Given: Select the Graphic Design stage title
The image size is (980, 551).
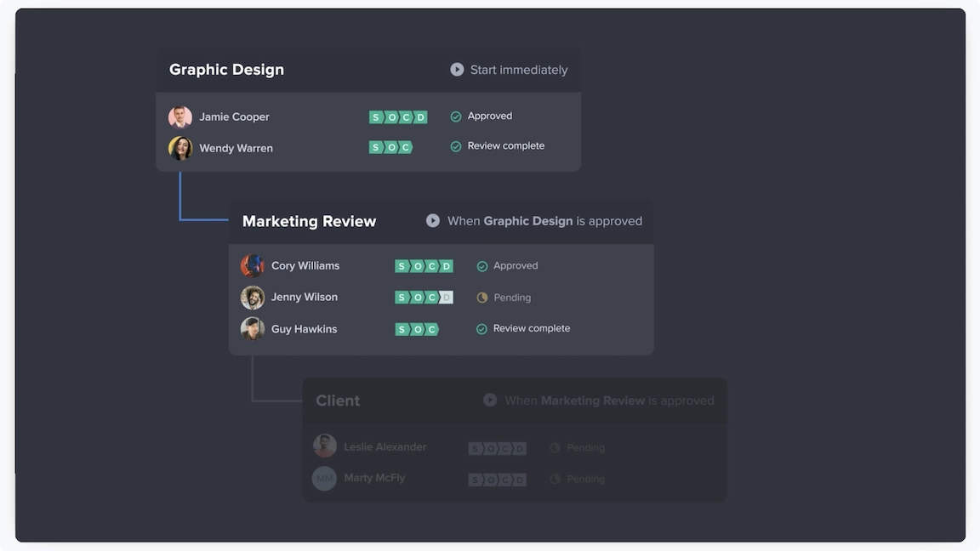Looking at the screenshot, I should [x=226, y=70].
